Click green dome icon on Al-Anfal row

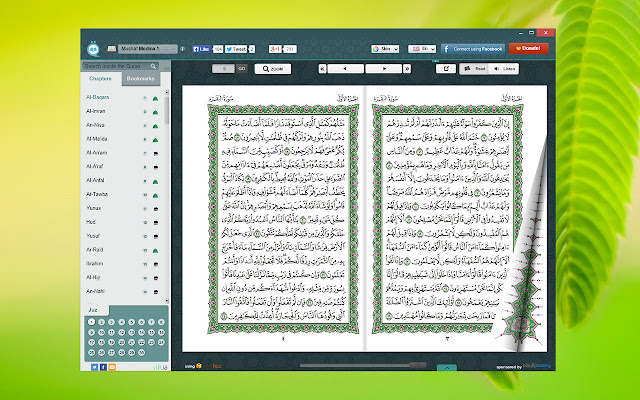pos(156,182)
